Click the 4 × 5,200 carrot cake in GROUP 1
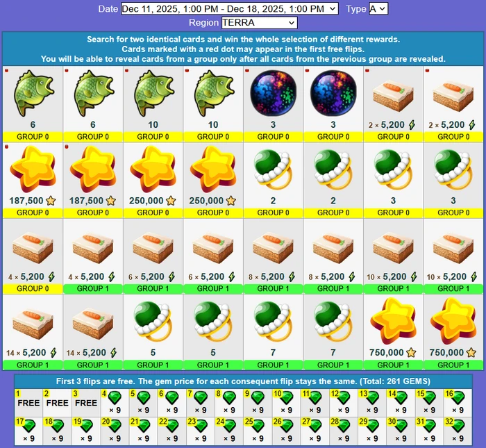 pos(92,256)
